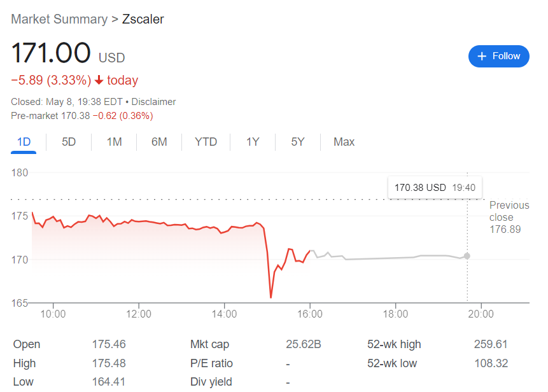Click the gray dot marker on chart
This screenshot has width=548, height=392.
pos(467,256)
